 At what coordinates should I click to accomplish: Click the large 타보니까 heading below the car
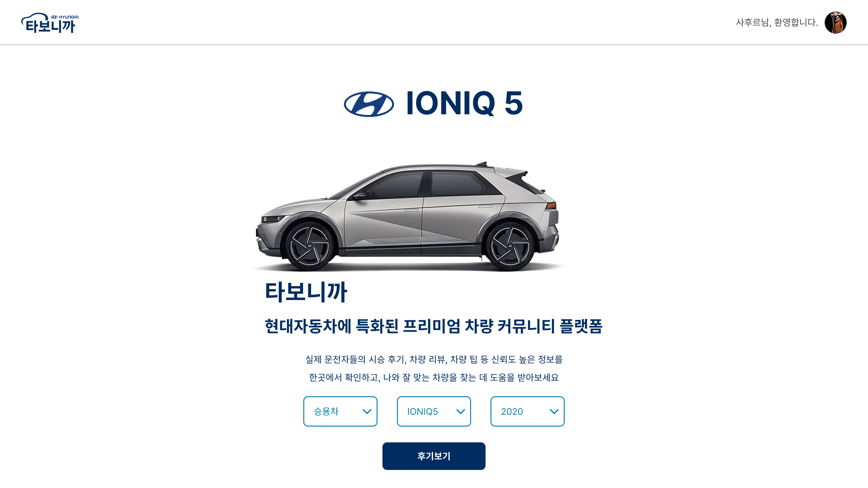(306, 291)
